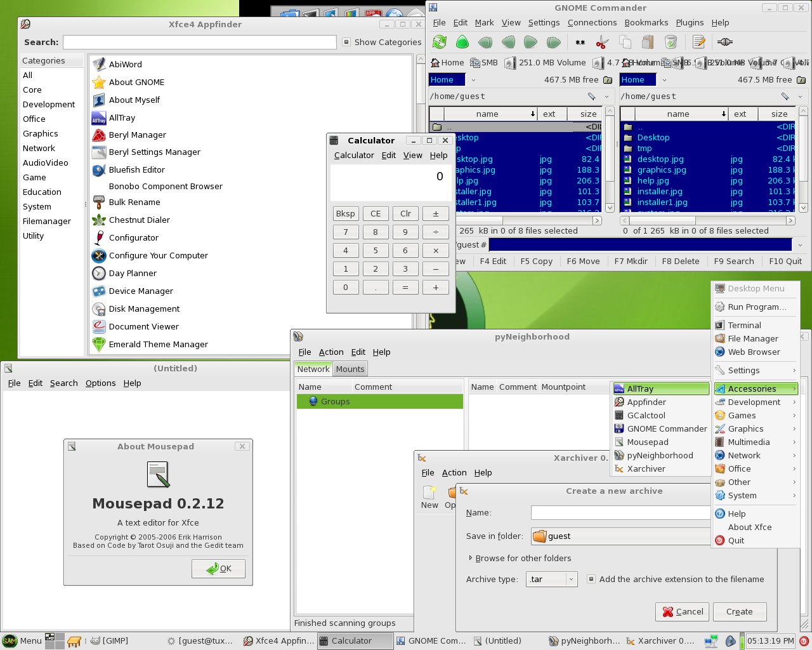Click the SMB device button in left panel
This screenshot has height=650, width=812.
click(484, 63)
